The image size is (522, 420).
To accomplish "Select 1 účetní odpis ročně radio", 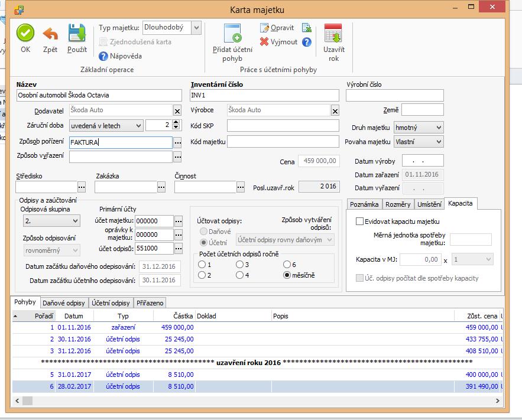I will click(202, 265).
